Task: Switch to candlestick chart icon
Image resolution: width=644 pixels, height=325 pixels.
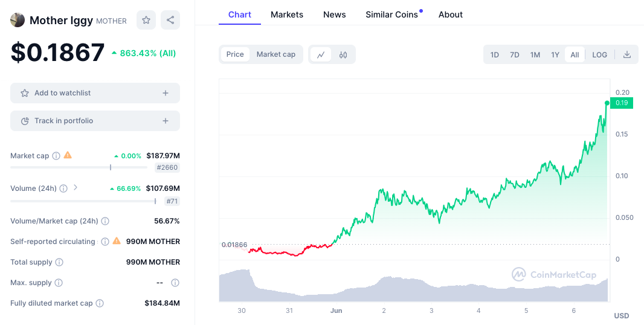Action: click(x=343, y=54)
